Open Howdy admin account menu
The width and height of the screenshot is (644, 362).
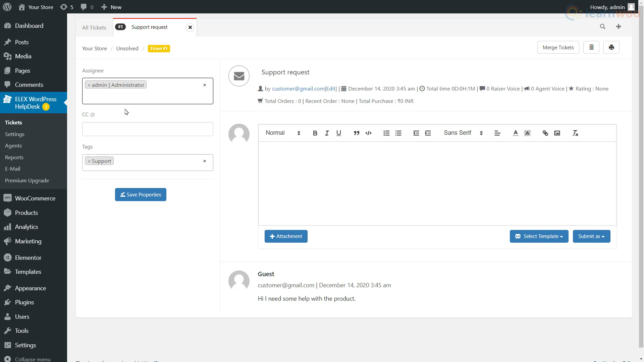point(612,7)
